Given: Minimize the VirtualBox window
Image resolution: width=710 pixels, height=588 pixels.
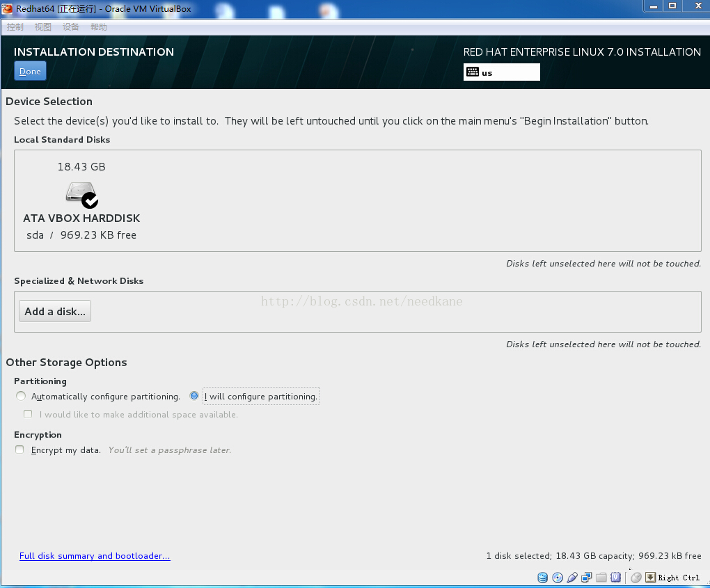Looking at the screenshot, I should click(654, 6).
